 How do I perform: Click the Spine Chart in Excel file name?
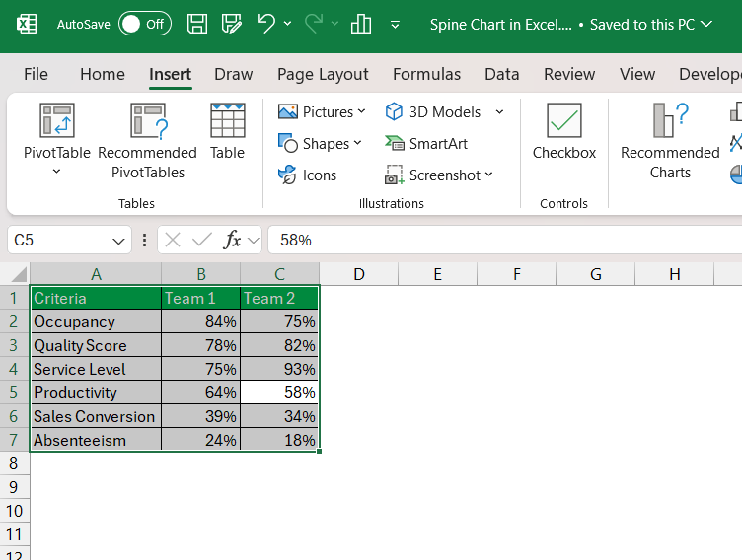(x=500, y=24)
